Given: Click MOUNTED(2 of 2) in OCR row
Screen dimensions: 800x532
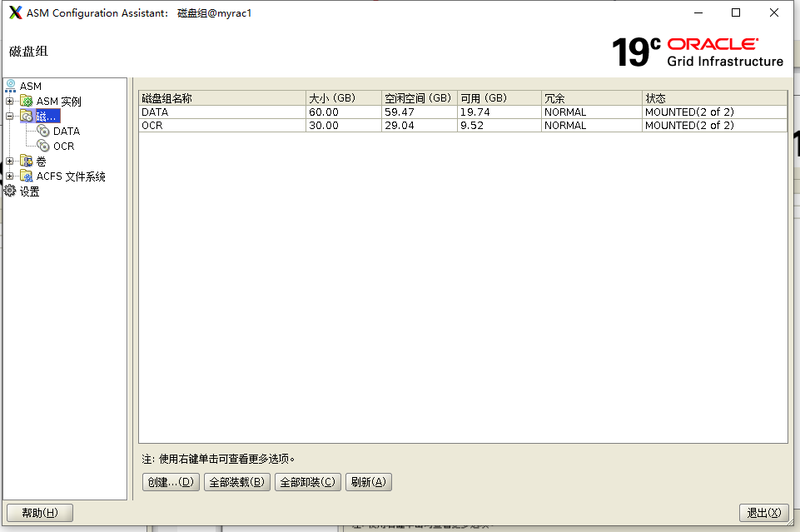Looking at the screenshot, I should (714, 125).
